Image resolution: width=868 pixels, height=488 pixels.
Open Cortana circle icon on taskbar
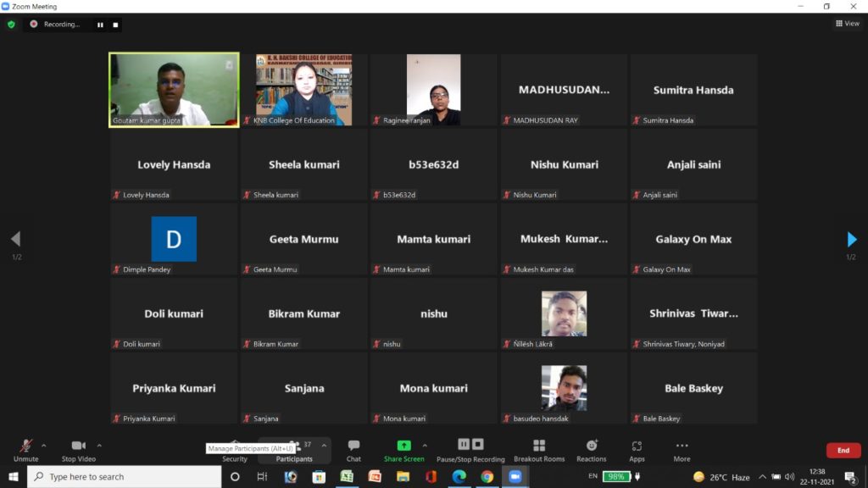point(235,476)
